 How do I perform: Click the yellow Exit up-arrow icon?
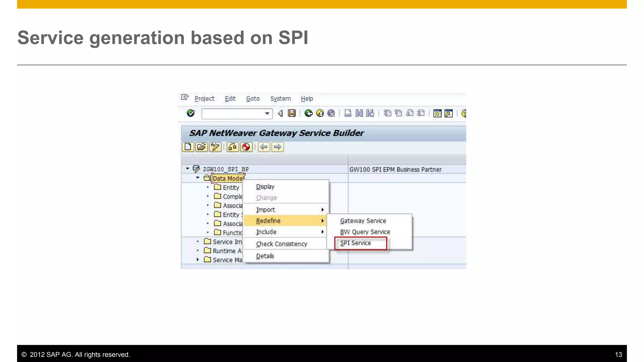pos(320,113)
